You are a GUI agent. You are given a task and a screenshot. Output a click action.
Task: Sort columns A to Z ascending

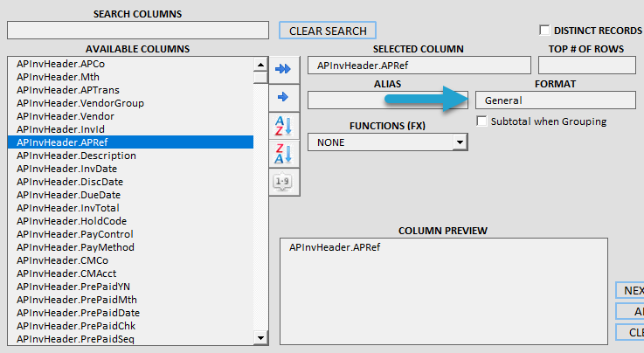coord(284,126)
